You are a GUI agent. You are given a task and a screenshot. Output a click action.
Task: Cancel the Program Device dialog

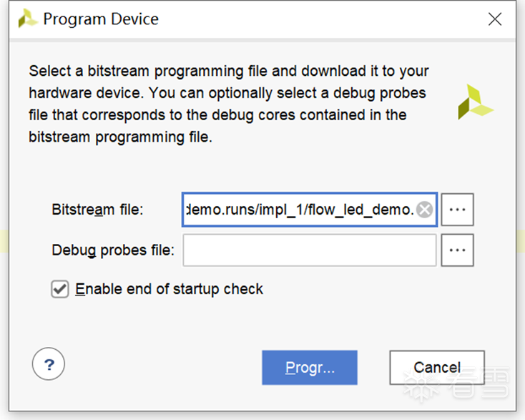[436, 368]
